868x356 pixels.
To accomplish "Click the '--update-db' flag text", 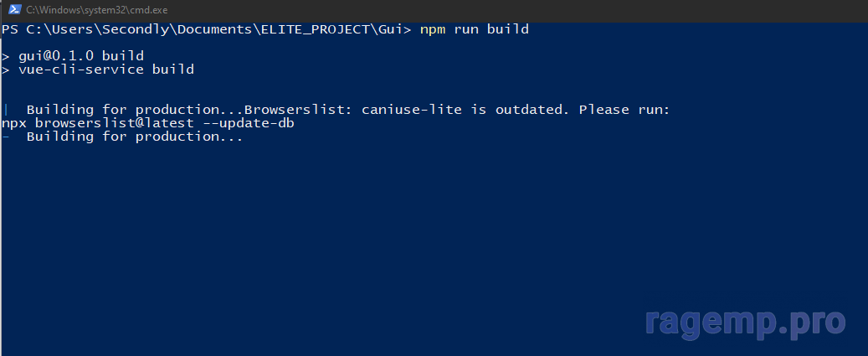I will (248, 123).
